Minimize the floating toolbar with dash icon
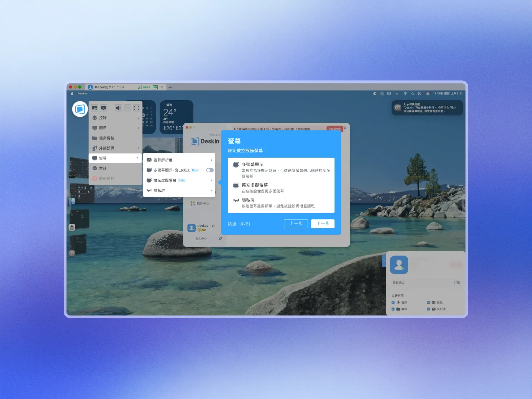Screen dimensions: 532x399 tap(127, 108)
